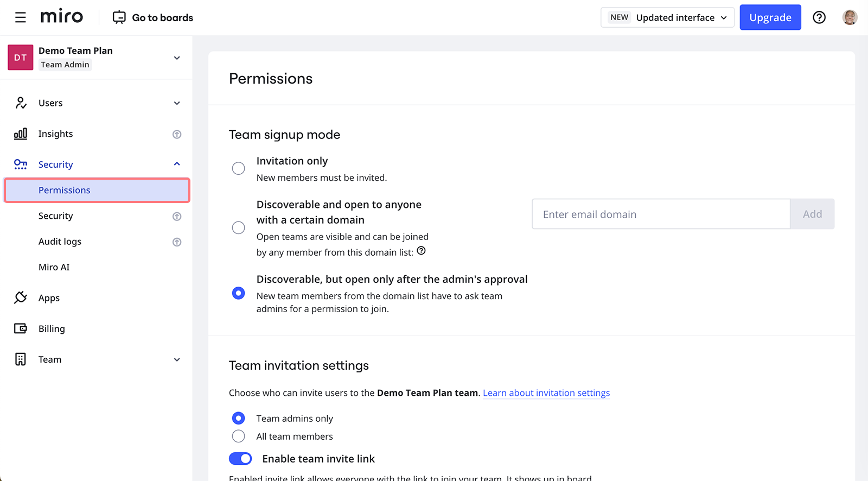This screenshot has width=868, height=481.
Task: Open Learn about invitation settings link
Action: (x=546, y=393)
